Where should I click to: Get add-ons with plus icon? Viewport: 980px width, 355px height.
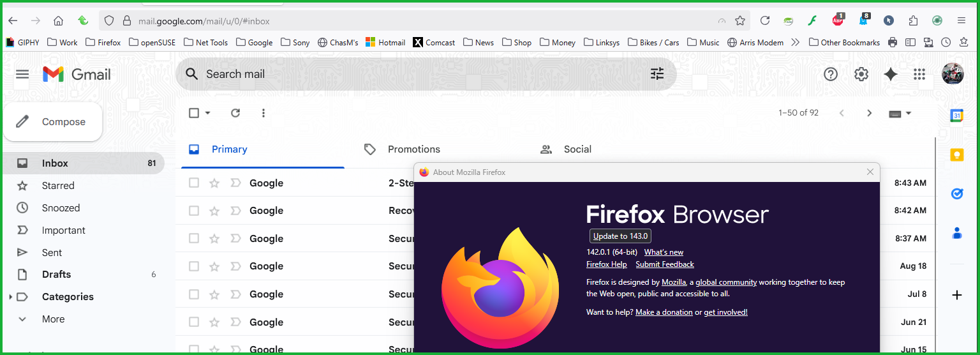(957, 295)
